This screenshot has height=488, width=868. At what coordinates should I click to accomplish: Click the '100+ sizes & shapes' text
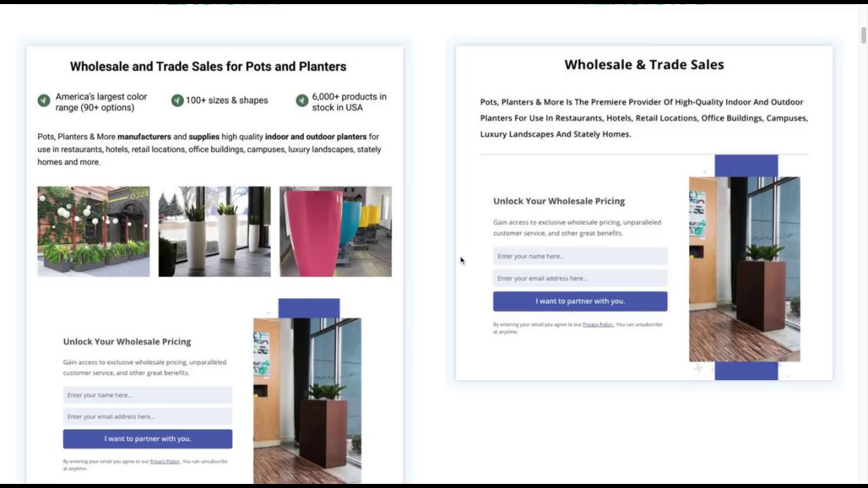(x=227, y=100)
